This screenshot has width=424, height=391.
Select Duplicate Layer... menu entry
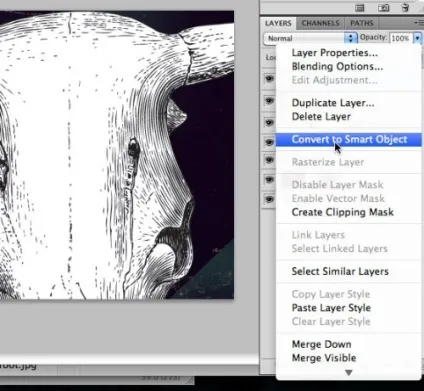pos(333,103)
